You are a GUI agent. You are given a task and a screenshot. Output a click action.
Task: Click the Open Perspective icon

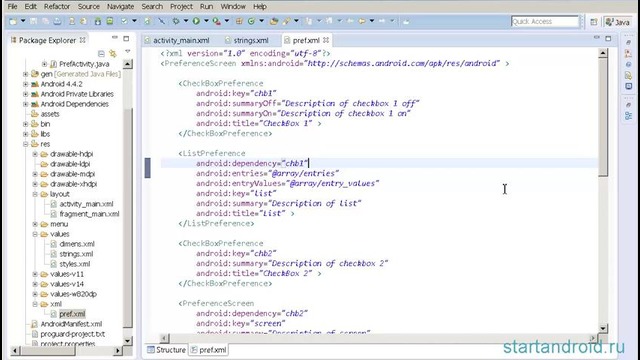tap(594, 22)
